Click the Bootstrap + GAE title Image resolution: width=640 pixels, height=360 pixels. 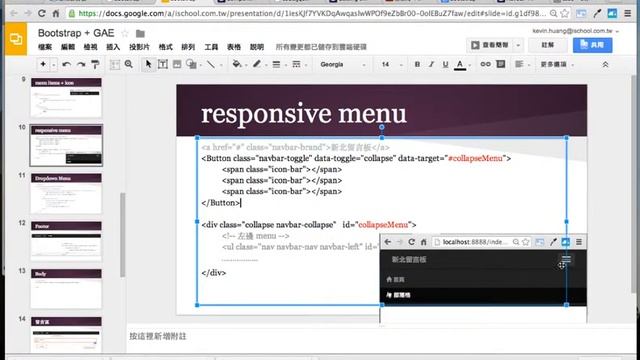76,33
